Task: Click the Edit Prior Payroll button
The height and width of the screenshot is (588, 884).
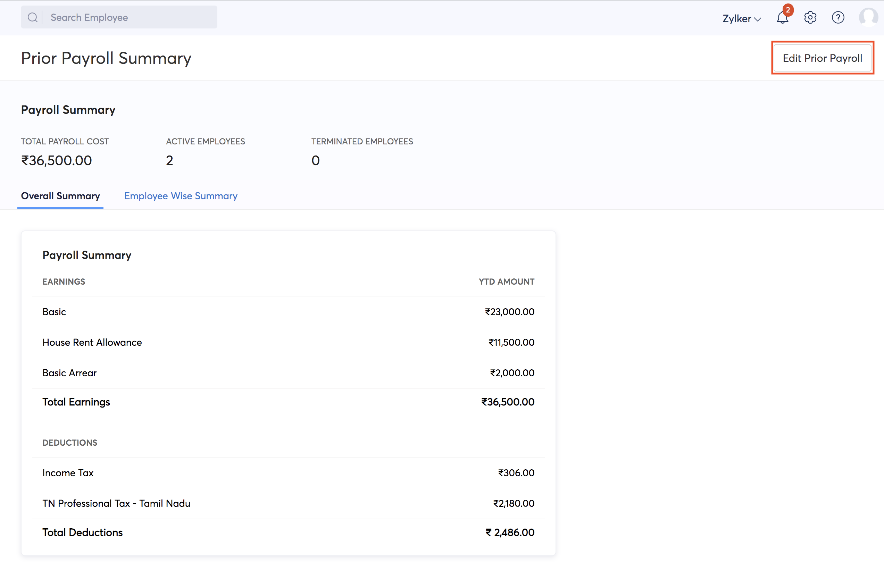Action: click(x=822, y=58)
